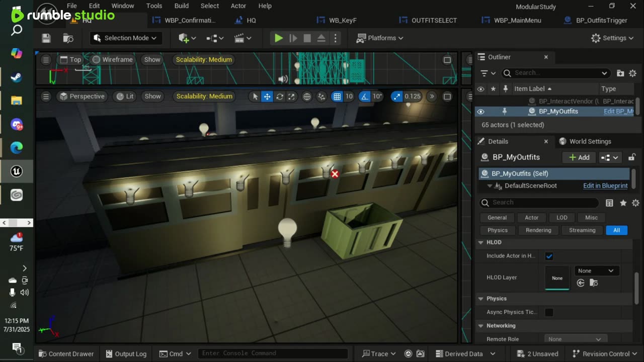Screen dimensions: 644x362
Task: Click the Eject playback icon
Action: (321, 38)
